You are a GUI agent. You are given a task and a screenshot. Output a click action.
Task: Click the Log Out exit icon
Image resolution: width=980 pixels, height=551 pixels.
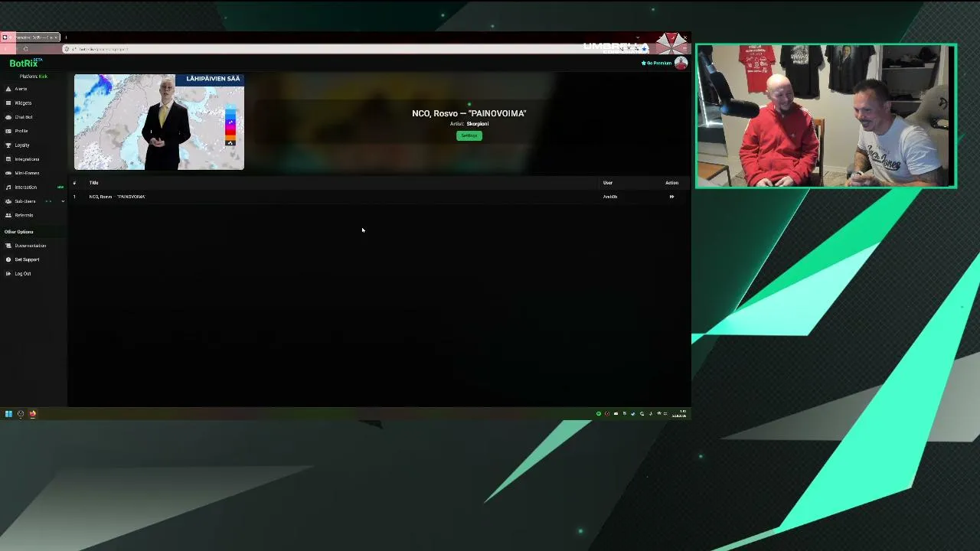pos(8,273)
